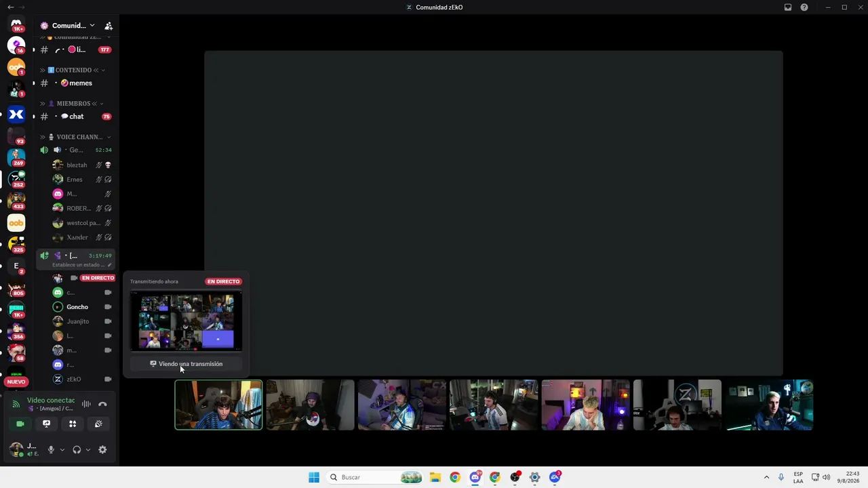The width and height of the screenshot is (868, 488).
Task: Open microphone input options arrow
Action: pyautogui.click(x=62, y=450)
